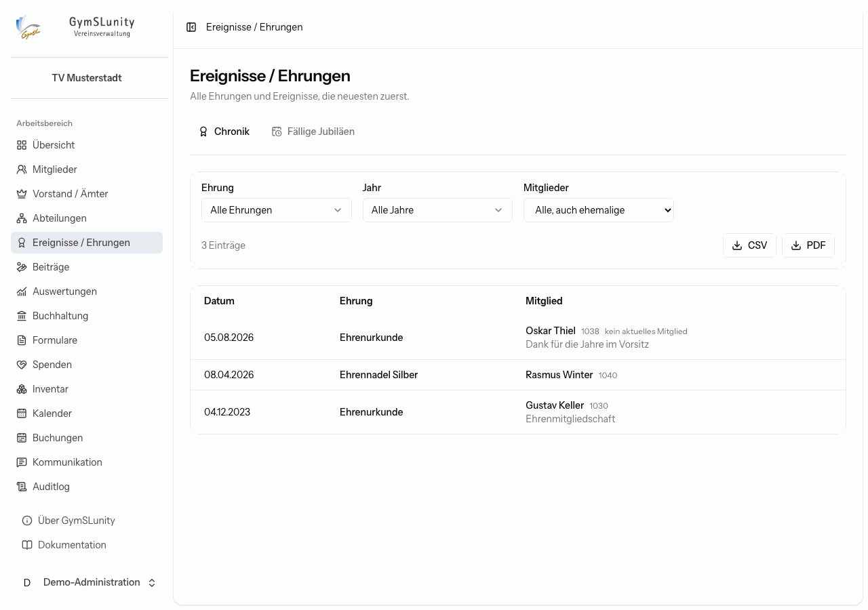Click the date 04.12.2023
This screenshot has width=868, height=610.
227,412
